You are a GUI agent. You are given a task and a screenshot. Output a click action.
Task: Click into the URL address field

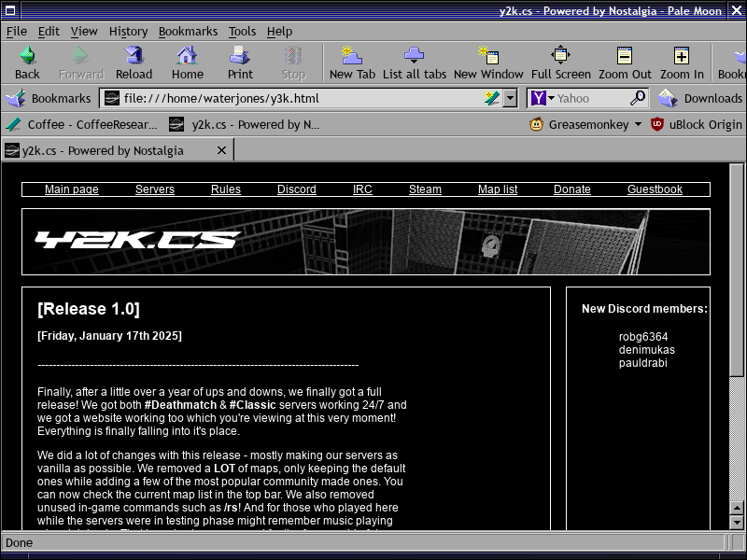[299, 98]
